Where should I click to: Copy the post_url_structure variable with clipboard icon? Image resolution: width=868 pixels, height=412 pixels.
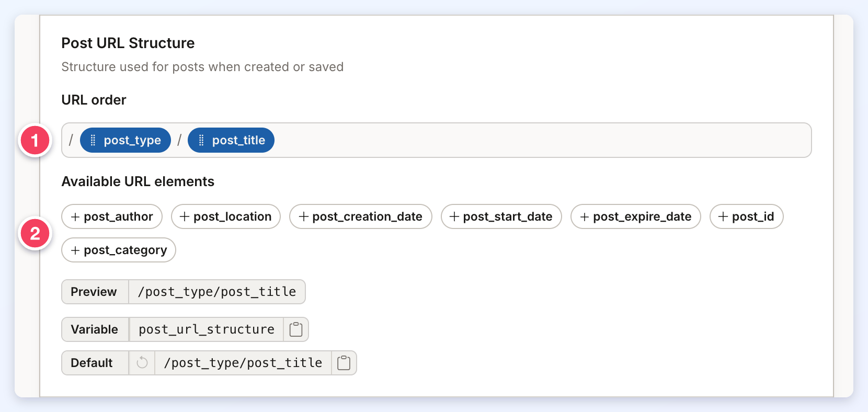[296, 329]
